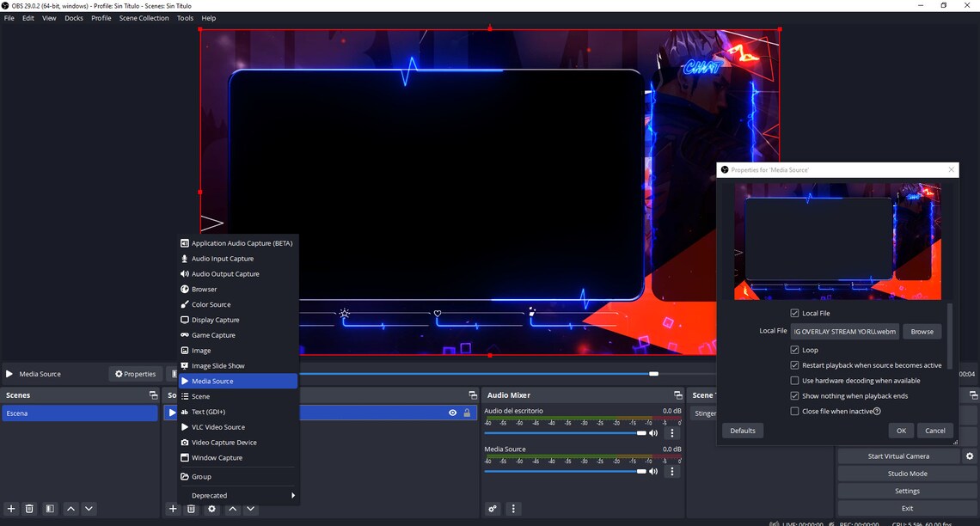Open advanced audio properties gear in Audio Mixer

click(493, 509)
